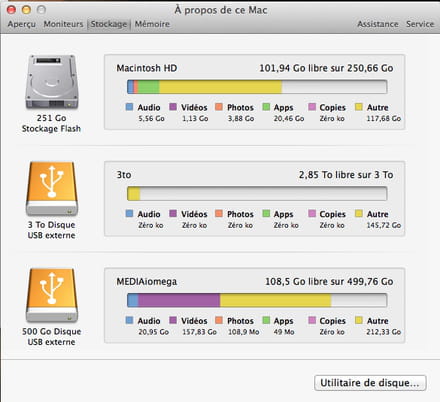Open the Service link

[420, 24]
